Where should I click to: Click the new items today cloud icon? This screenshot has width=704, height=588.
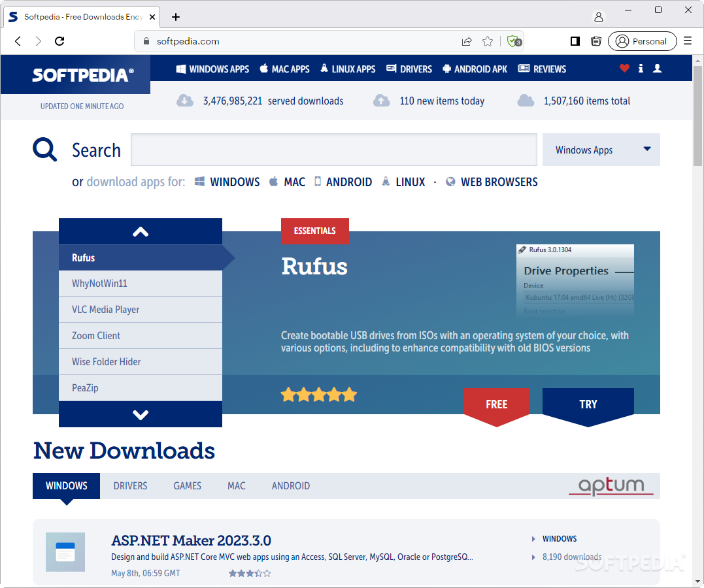tap(382, 101)
